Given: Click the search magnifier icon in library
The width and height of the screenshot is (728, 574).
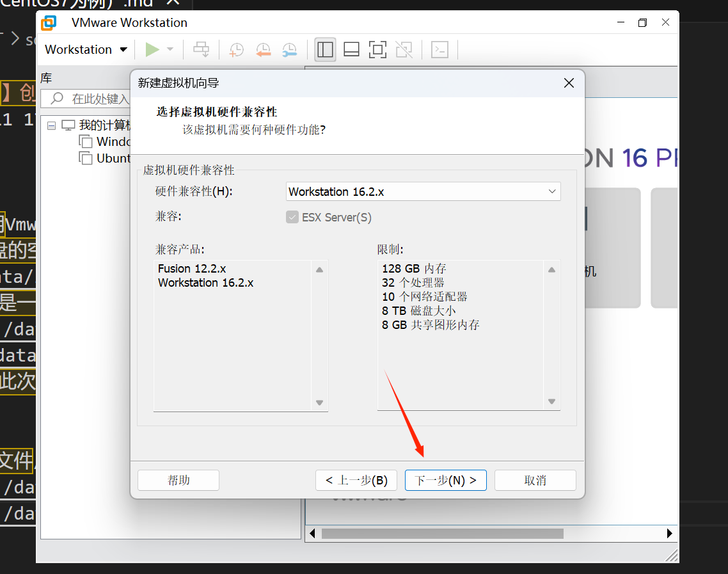Looking at the screenshot, I should [57, 98].
